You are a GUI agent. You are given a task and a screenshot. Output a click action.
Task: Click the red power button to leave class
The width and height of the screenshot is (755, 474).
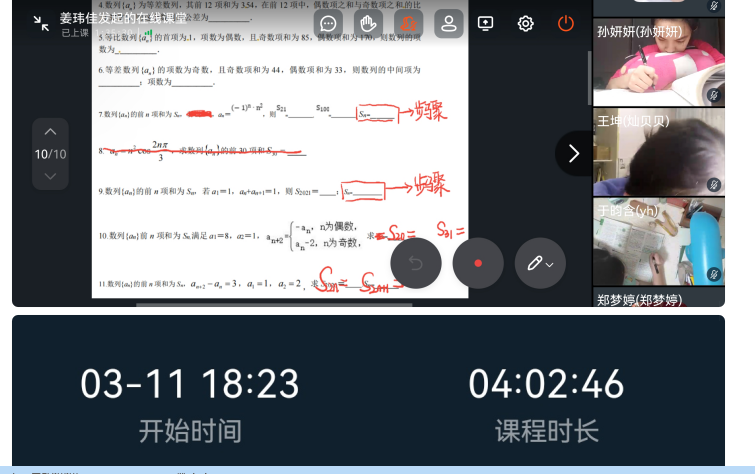click(x=566, y=23)
